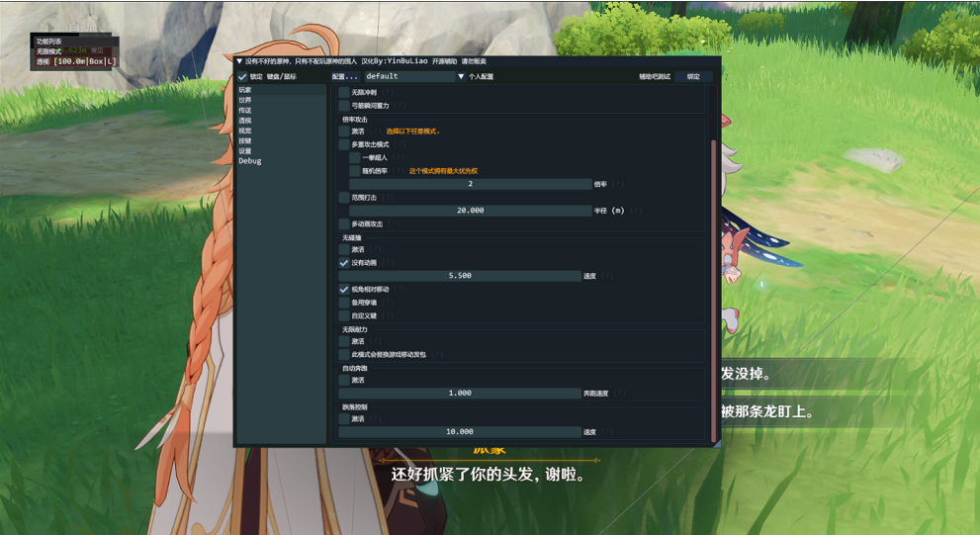Screen dimensions: 980x535
Task: Enable the 备用穿墙 checkbox
Action: tap(344, 303)
